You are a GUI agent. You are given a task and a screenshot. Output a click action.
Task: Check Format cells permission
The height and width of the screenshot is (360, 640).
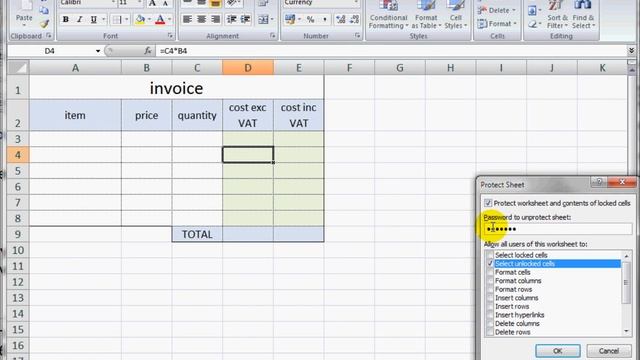(x=490, y=272)
